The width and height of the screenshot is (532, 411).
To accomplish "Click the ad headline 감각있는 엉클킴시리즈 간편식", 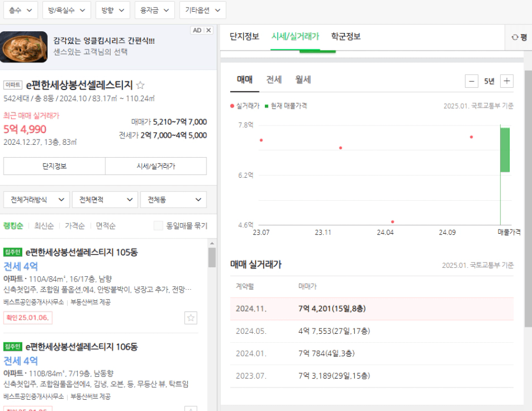I will tap(104, 41).
